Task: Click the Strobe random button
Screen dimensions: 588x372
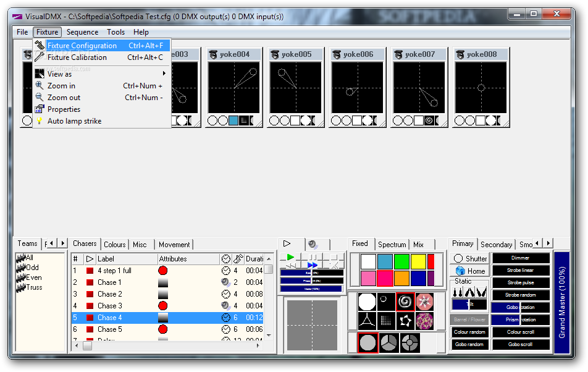Action: (521, 295)
